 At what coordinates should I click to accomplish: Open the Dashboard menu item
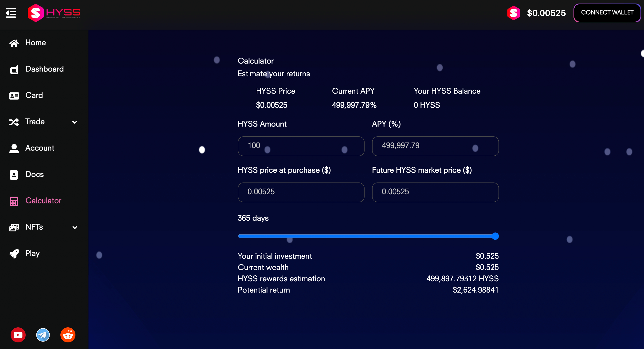pyautogui.click(x=44, y=69)
